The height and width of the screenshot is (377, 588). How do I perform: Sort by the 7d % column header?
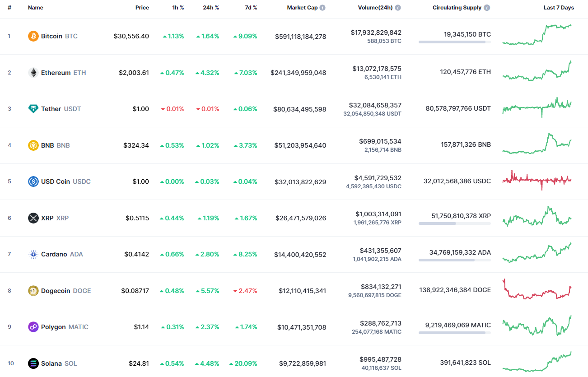[251, 7]
